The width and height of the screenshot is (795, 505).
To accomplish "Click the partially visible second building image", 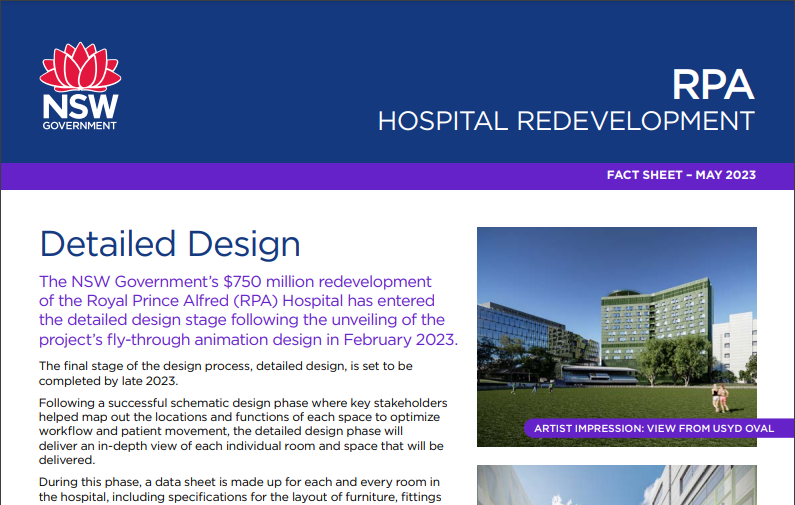I will coord(617,485).
